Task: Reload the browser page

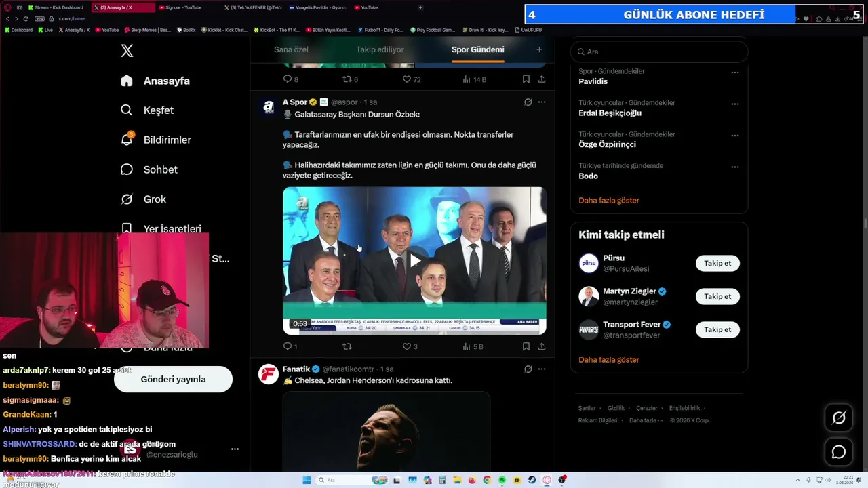Action: [26, 18]
